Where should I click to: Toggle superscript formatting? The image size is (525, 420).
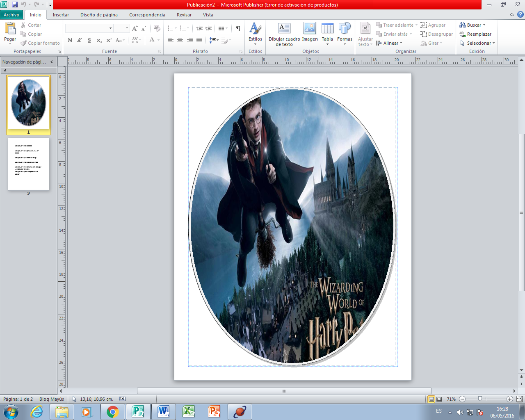pos(109,40)
